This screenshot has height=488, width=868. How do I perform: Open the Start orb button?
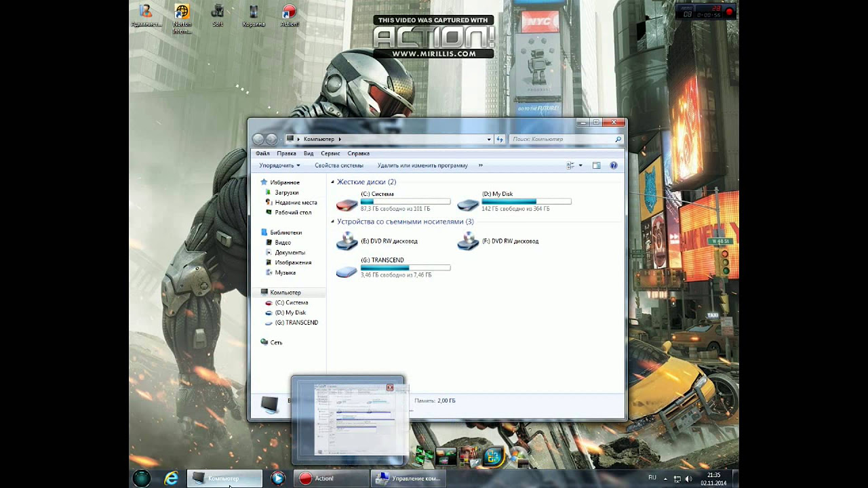[x=141, y=479]
